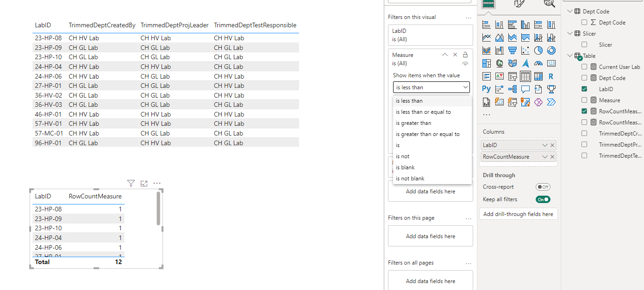The width and height of the screenshot is (644, 290).
Task: Select the Python visual
Action: coord(487,89)
